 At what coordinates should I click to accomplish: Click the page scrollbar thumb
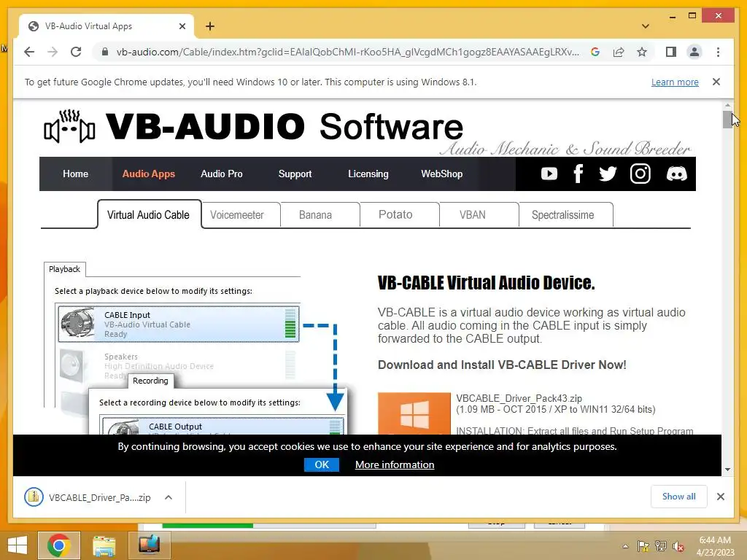(x=727, y=120)
